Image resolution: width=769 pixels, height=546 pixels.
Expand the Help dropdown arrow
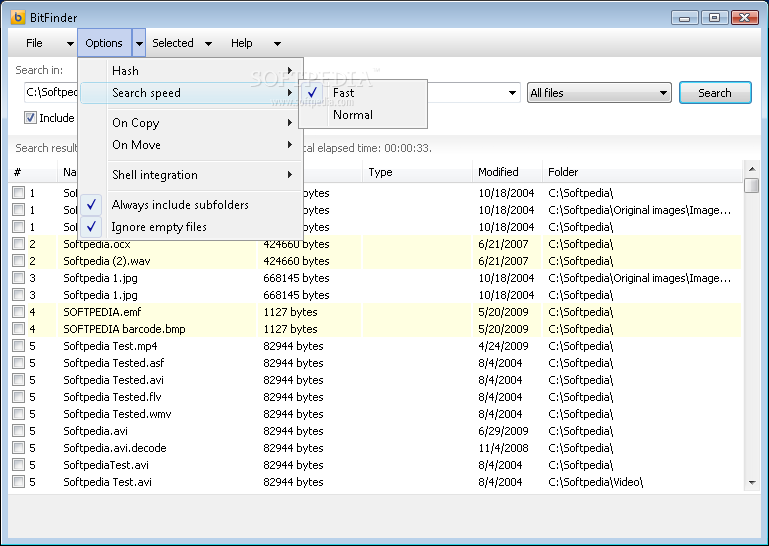[x=277, y=44]
